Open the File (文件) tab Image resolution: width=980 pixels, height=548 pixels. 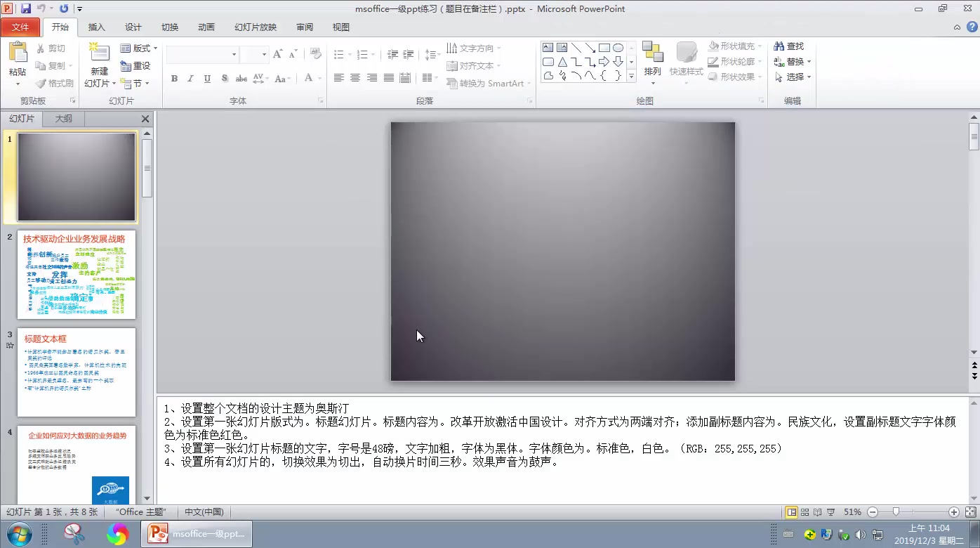20,27
